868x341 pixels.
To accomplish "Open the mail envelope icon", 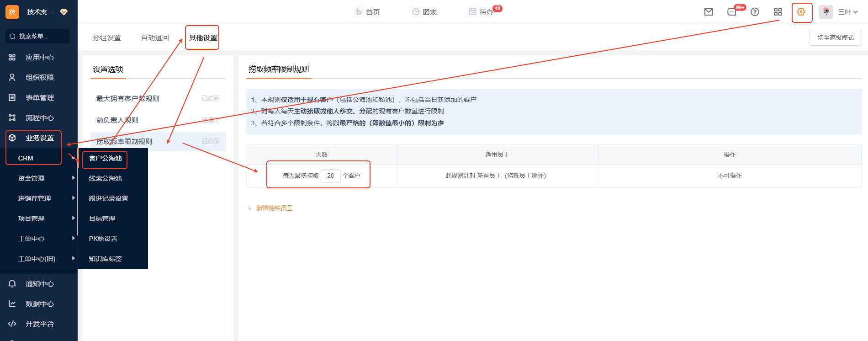I will click(x=709, y=12).
